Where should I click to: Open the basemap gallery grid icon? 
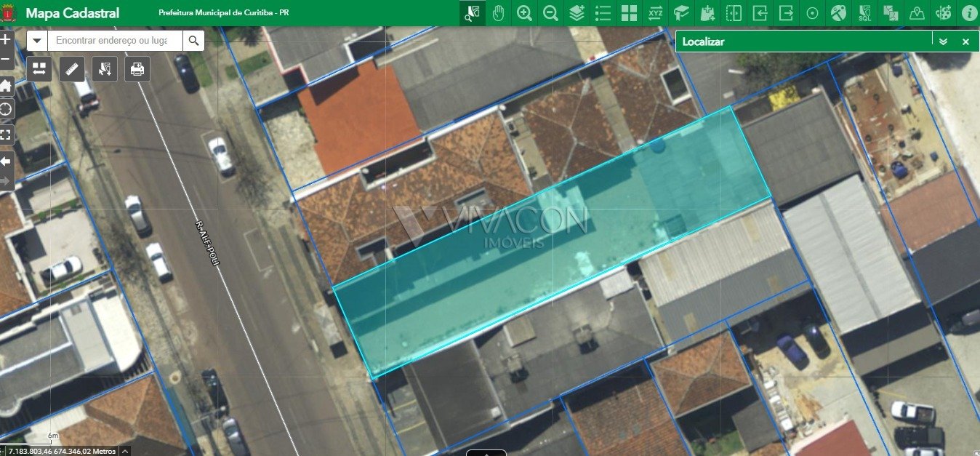pyautogui.click(x=629, y=13)
